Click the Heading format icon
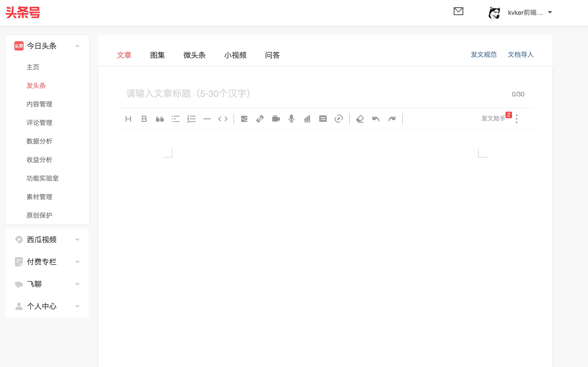Image resolution: width=588 pixels, height=367 pixels. [x=128, y=119]
